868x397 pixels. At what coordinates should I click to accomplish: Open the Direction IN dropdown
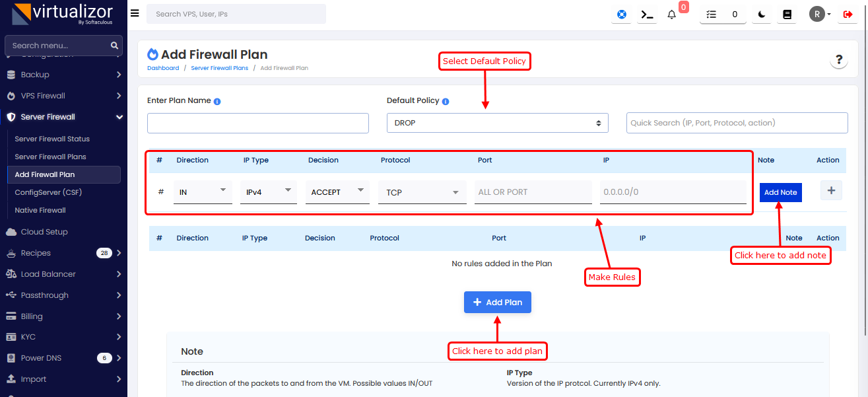[x=203, y=192]
